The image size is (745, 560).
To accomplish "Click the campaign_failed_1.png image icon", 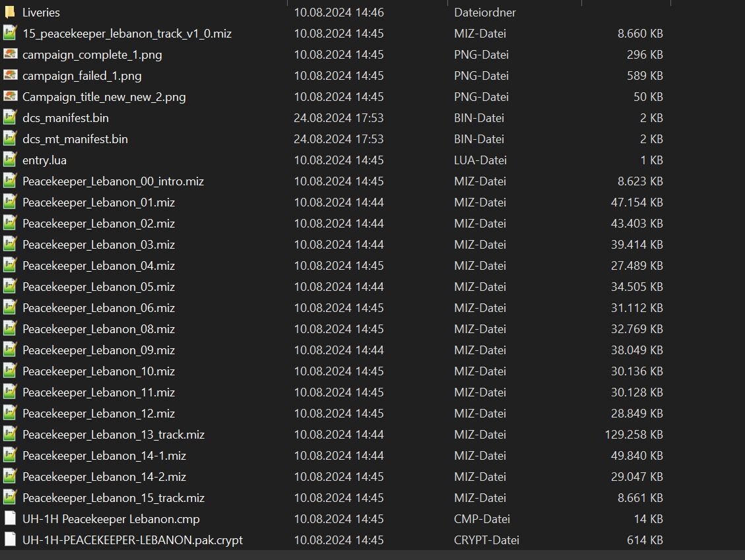I will (x=10, y=75).
